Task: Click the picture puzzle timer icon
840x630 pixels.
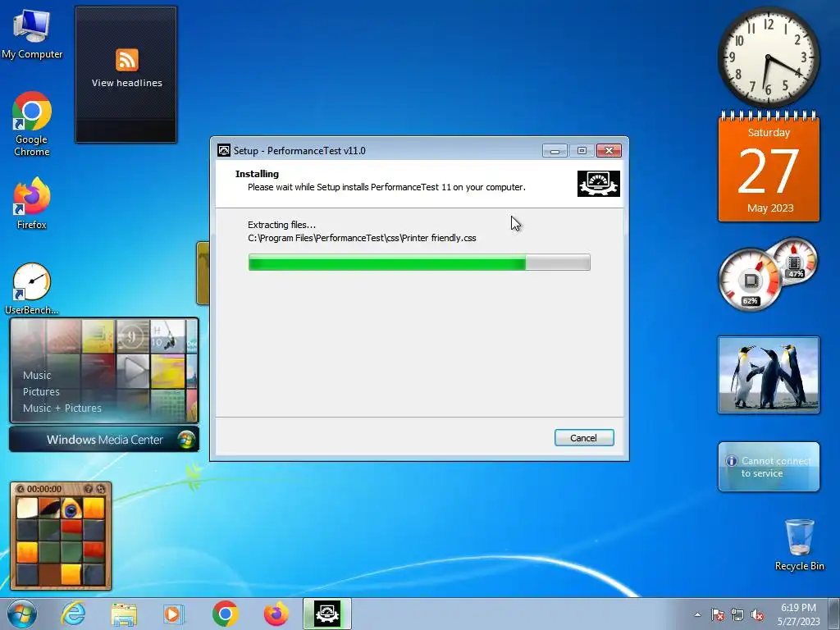Action: pyautogui.click(x=21, y=489)
